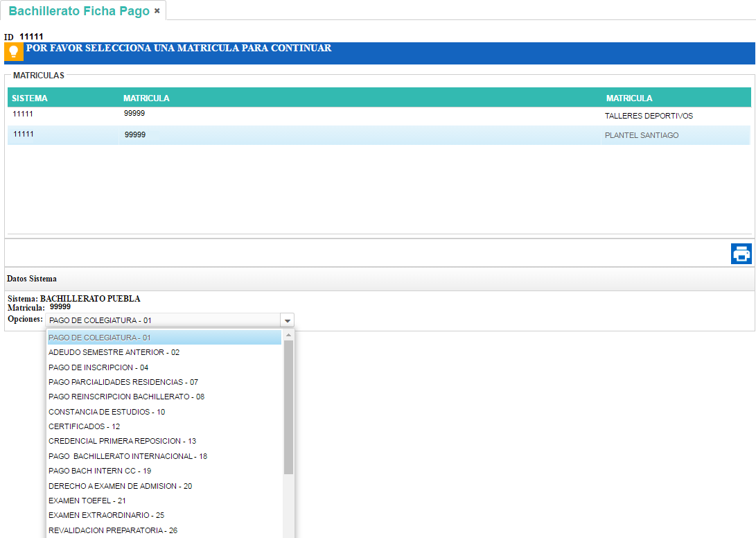
Task: Open the Opciones dropdown arrow
Action: (x=287, y=320)
